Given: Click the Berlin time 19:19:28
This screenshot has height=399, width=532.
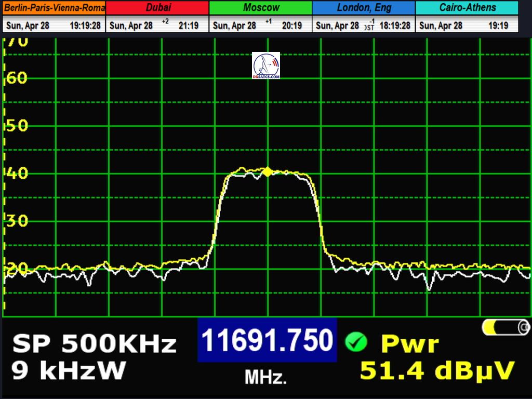Looking at the screenshot, I should point(85,25).
